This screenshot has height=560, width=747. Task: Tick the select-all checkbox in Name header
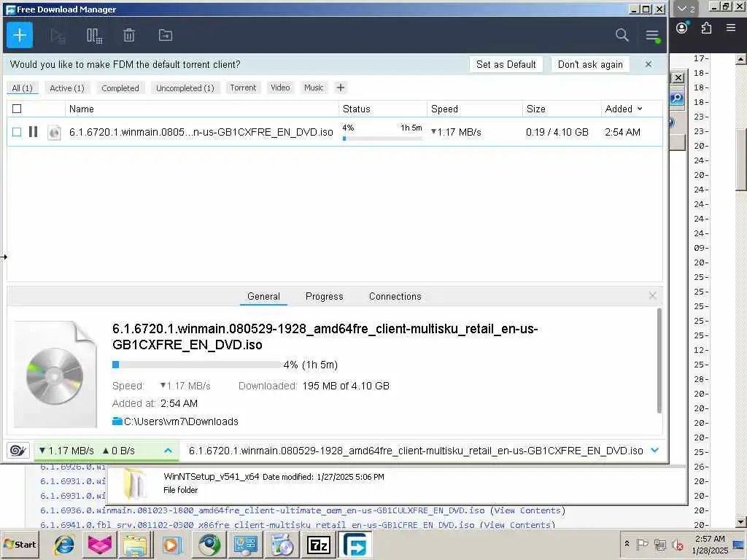[17, 109]
